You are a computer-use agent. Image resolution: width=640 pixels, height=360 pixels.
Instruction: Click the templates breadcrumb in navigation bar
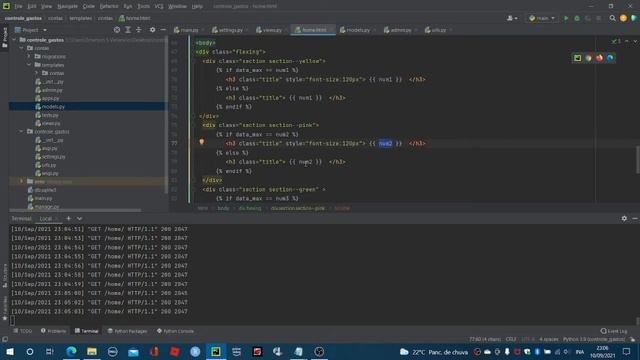click(80, 18)
